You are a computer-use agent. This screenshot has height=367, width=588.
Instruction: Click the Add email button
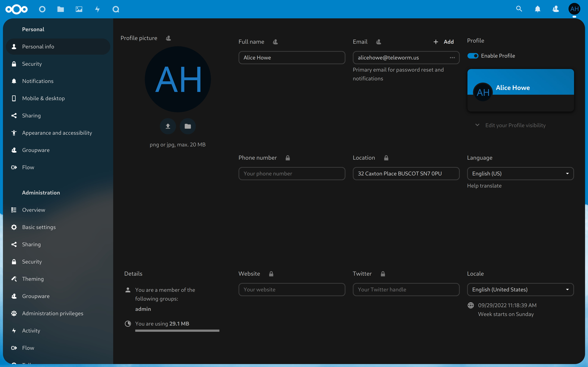coord(444,42)
